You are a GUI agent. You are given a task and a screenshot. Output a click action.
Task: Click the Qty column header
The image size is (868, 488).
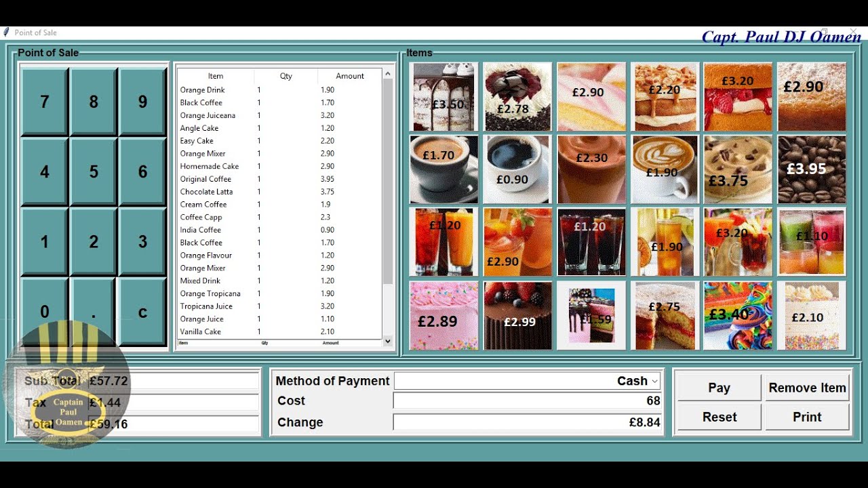click(285, 76)
